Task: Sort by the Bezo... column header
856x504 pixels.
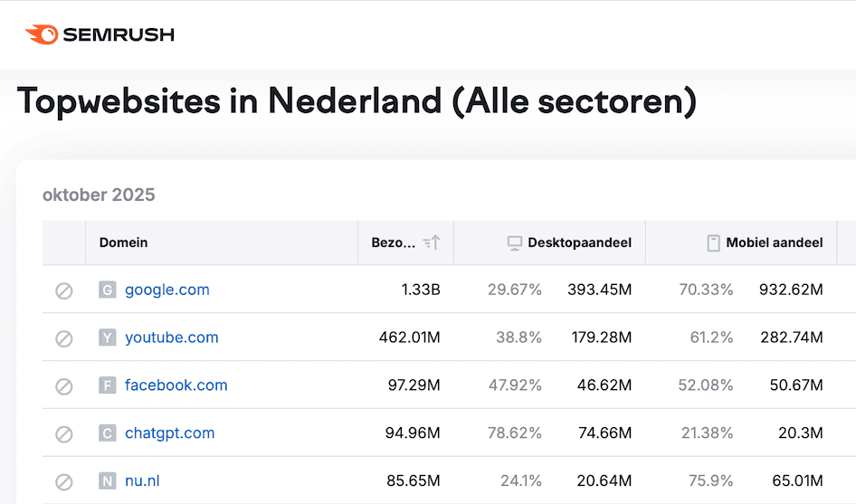Action: pyautogui.click(x=405, y=242)
